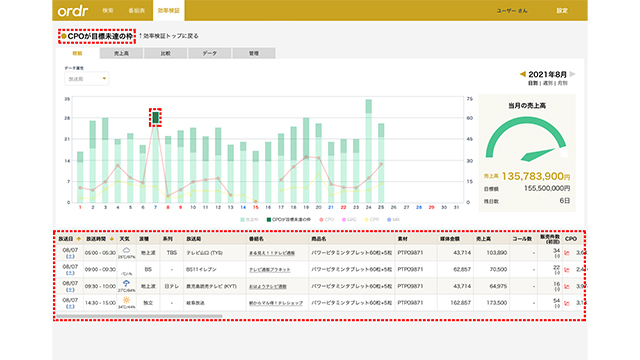
Task: Toggle MR series in chart legend
Action: pos(393,220)
